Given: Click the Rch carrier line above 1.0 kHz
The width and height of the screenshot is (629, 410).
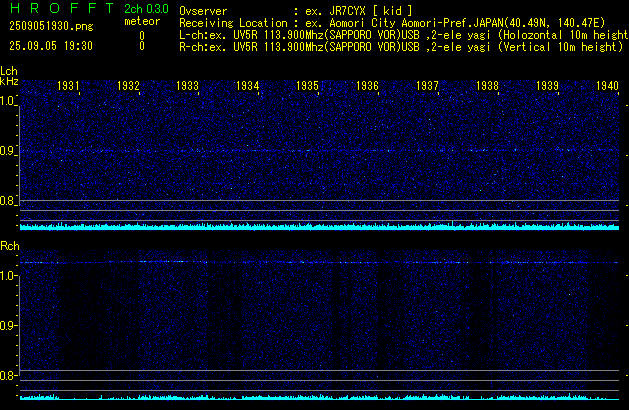Looking at the screenshot, I should [x=319, y=262].
